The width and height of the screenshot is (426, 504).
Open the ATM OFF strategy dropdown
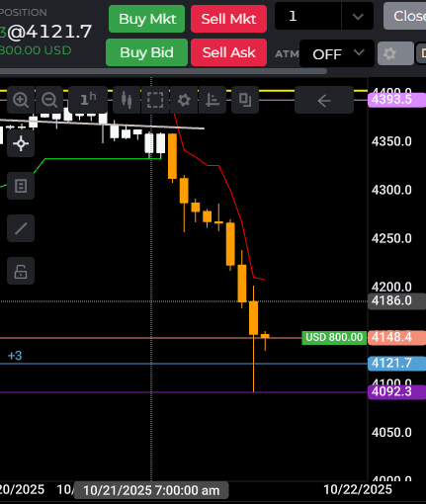coord(337,53)
